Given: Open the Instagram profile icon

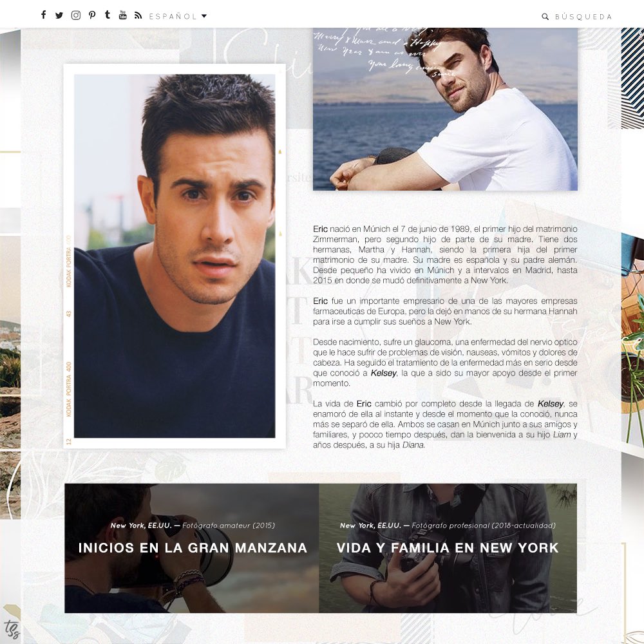Looking at the screenshot, I should pyautogui.click(x=75, y=15).
